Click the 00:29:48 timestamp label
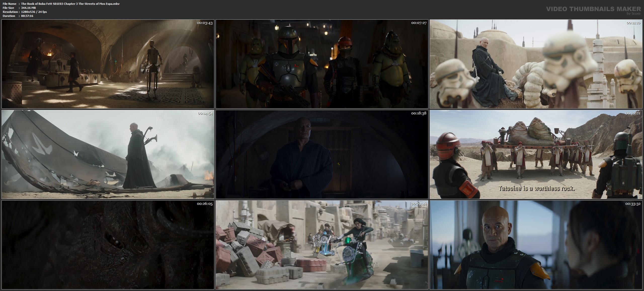 coord(419,204)
